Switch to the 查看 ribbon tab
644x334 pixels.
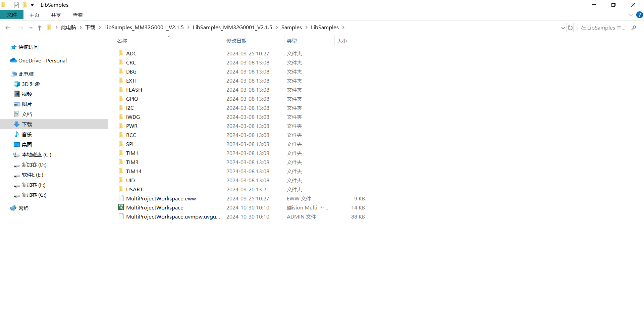tap(78, 15)
